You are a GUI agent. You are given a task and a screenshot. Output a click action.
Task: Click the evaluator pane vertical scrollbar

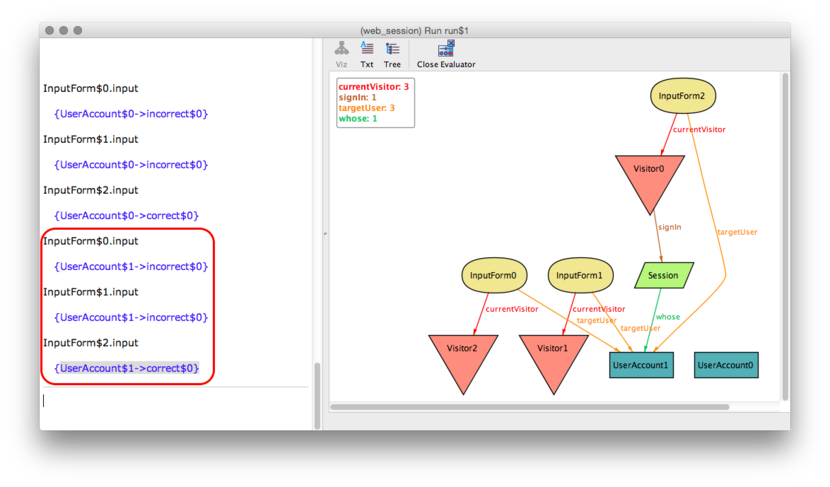[x=317, y=395]
